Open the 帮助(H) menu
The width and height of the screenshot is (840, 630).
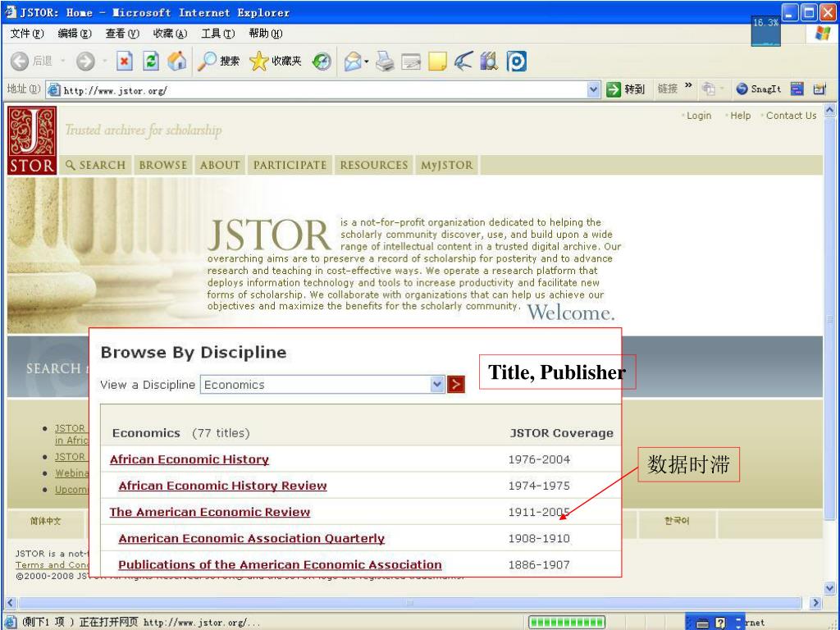point(265,33)
